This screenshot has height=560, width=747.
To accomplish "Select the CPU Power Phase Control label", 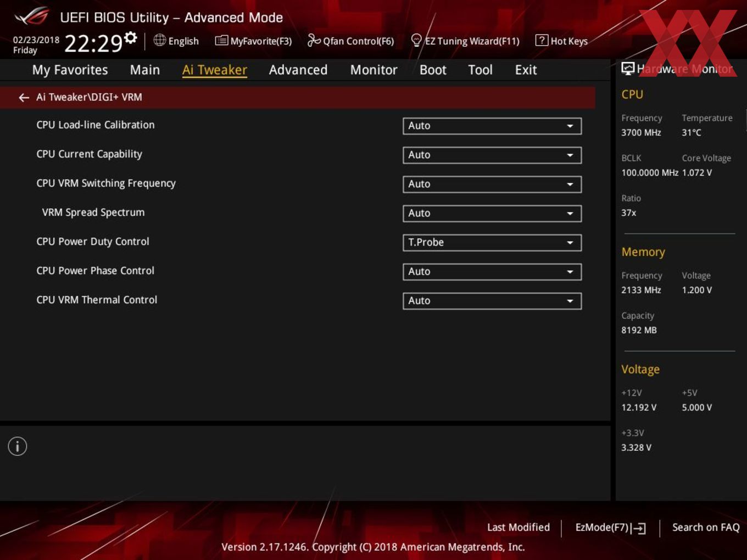I will [x=96, y=271].
